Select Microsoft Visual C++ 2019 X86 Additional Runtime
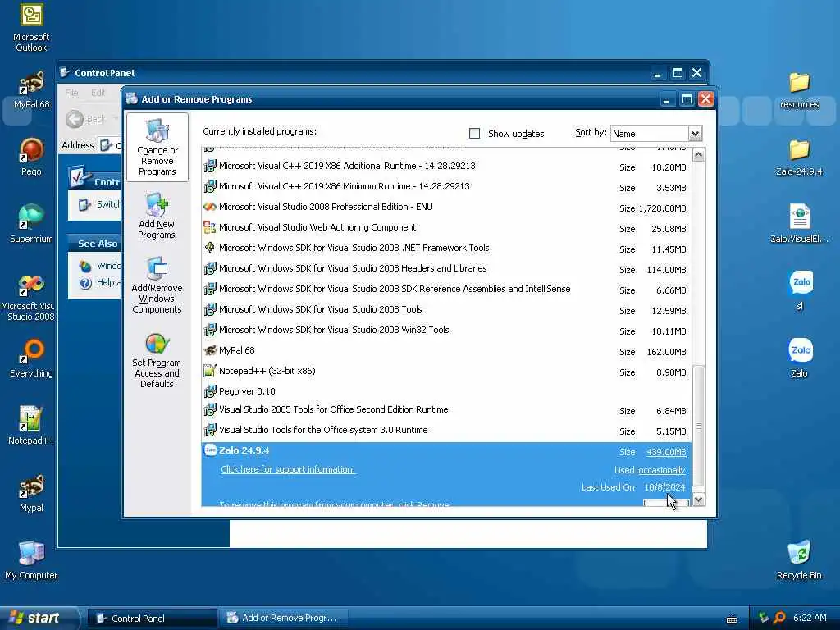This screenshot has width=840, height=630. click(446, 166)
